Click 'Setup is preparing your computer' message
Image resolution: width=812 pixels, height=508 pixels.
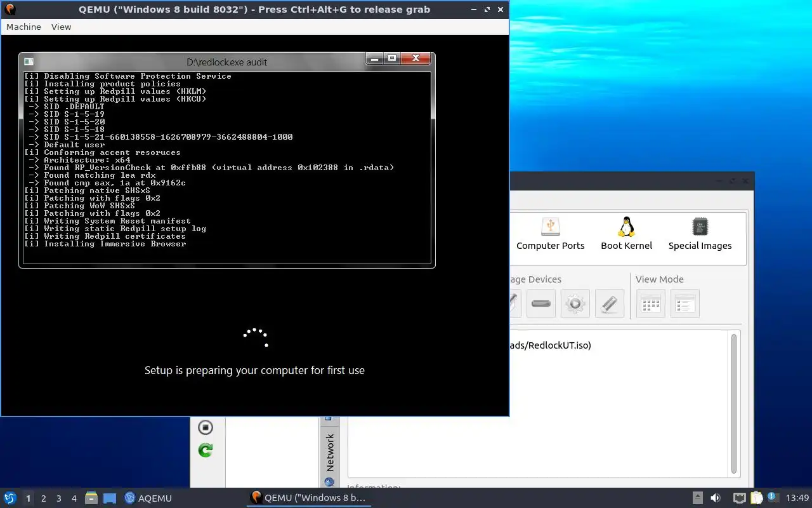[x=254, y=370]
